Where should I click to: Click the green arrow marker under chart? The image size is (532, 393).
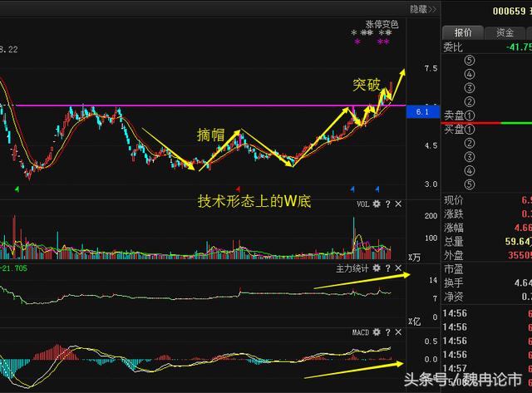tap(17, 189)
